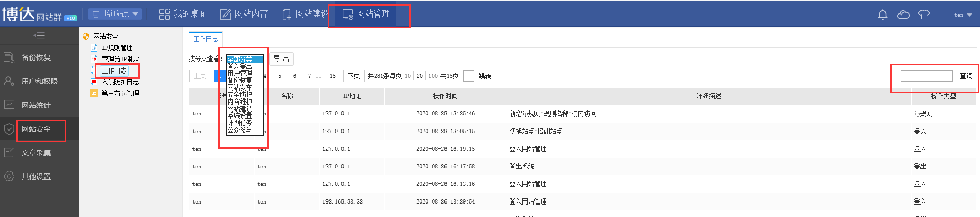
Task: Open the 网站内容 top menu
Action: pos(244,14)
